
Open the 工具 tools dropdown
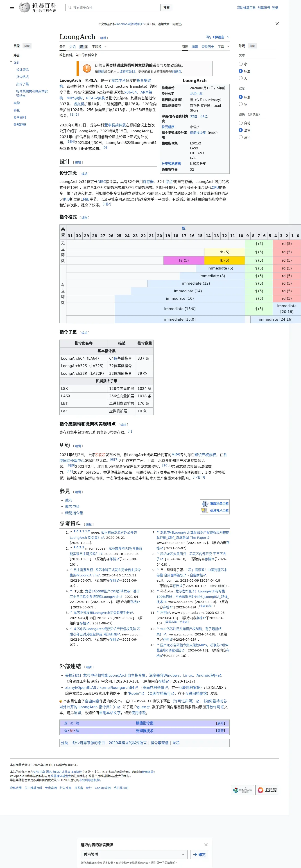[x=224, y=47]
